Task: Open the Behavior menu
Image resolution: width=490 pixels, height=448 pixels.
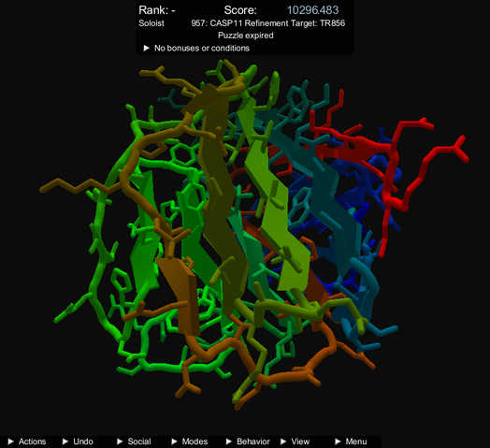Action: pos(248,441)
